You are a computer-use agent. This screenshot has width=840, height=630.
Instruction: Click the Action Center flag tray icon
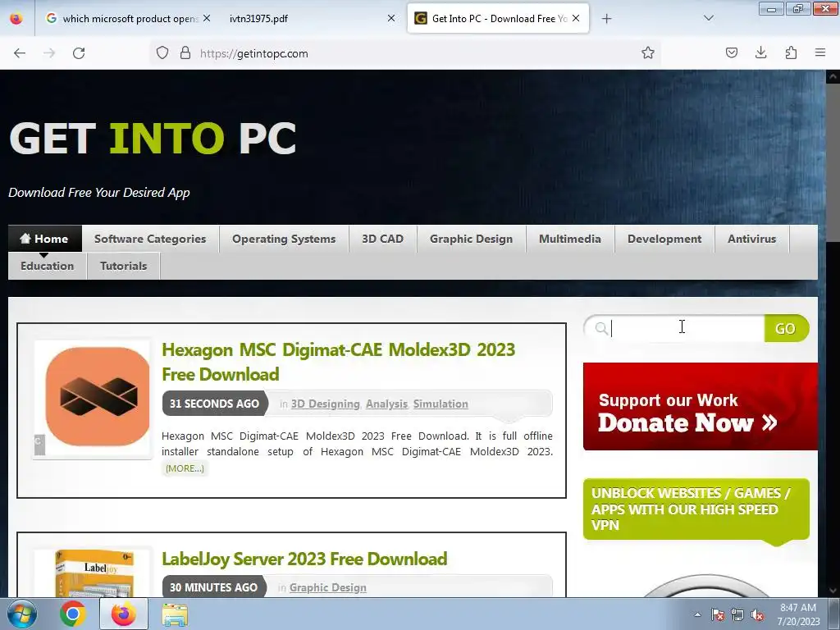pyautogui.click(x=717, y=614)
